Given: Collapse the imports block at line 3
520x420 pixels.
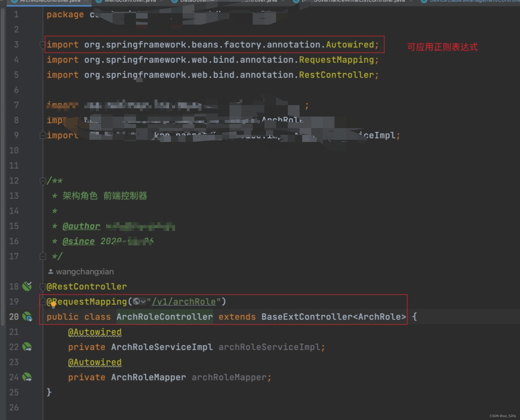Looking at the screenshot, I should 42,45.
